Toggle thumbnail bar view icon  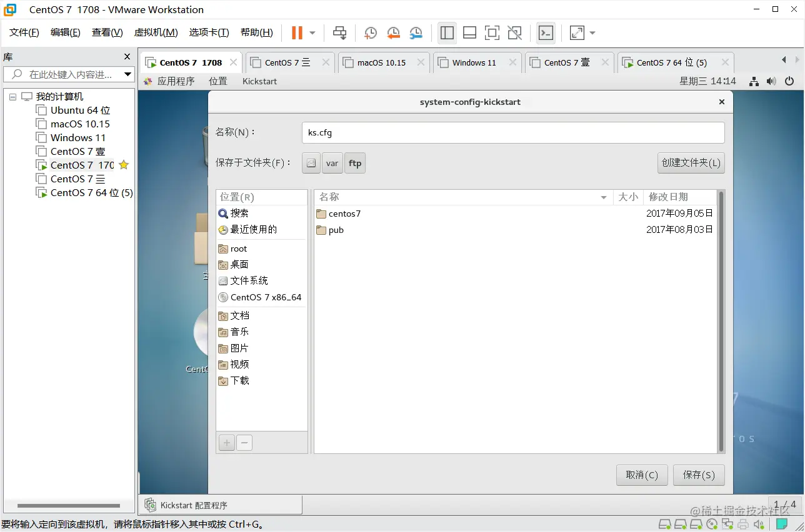(469, 32)
